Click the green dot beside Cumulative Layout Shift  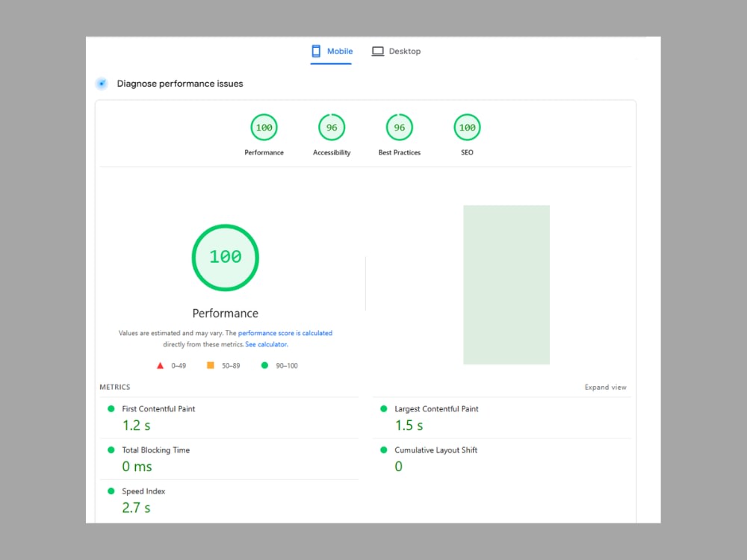coord(383,450)
